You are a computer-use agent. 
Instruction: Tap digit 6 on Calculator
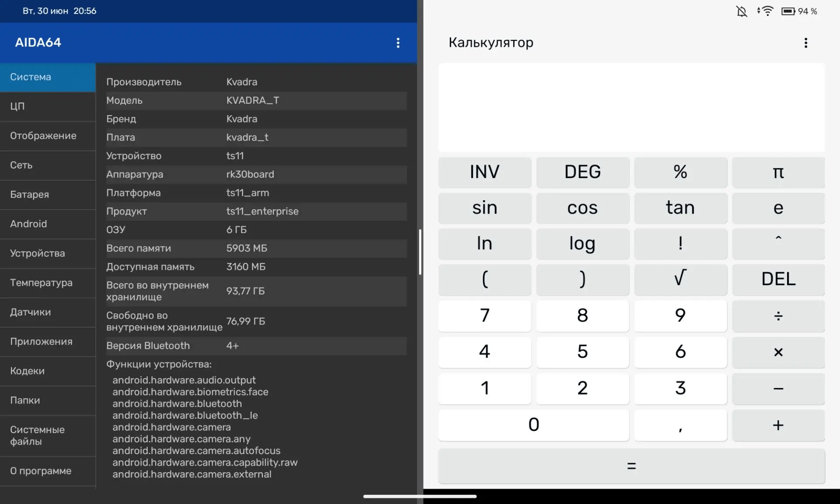(x=680, y=352)
